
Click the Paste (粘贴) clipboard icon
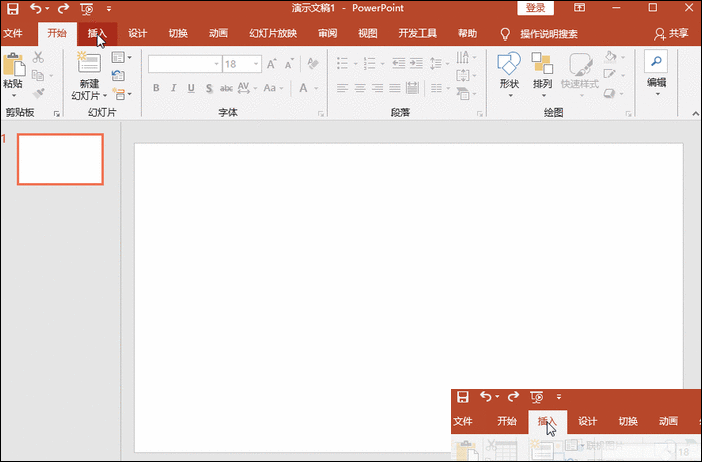click(x=13, y=66)
